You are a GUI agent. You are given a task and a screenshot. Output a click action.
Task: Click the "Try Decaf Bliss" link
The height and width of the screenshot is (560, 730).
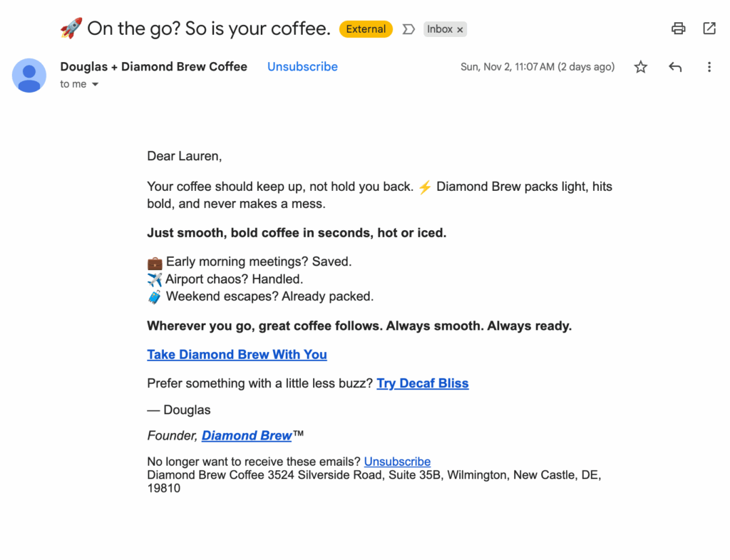[x=423, y=383]
